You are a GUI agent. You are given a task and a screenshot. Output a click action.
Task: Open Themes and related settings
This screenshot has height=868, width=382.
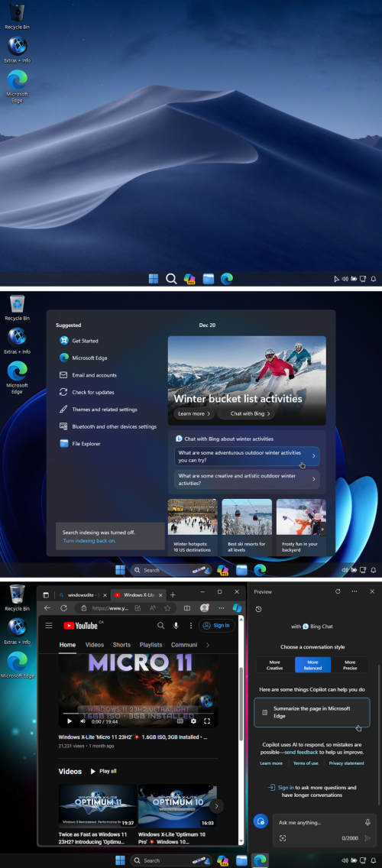[x=104, y=410]
